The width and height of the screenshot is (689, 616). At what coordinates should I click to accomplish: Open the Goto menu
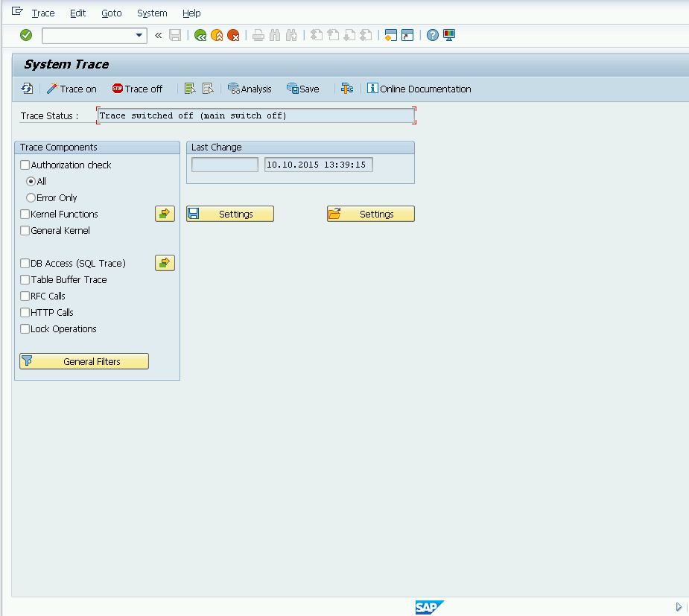pyautogui.click(x=111, y=13)
